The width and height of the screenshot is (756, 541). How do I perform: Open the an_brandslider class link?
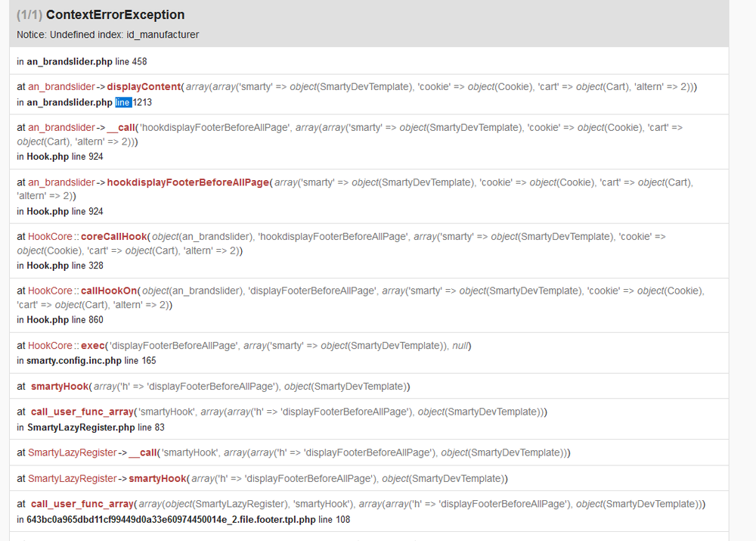60,86
